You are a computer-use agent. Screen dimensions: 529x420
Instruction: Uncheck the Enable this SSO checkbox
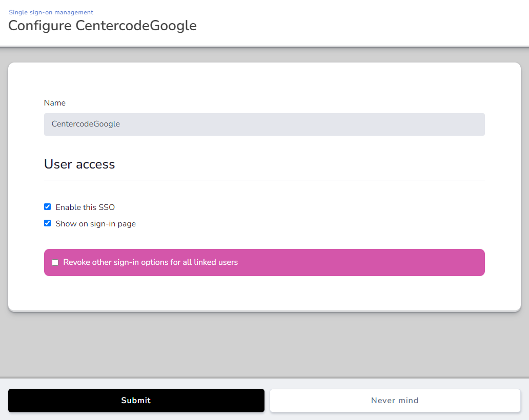click(48, 207)
